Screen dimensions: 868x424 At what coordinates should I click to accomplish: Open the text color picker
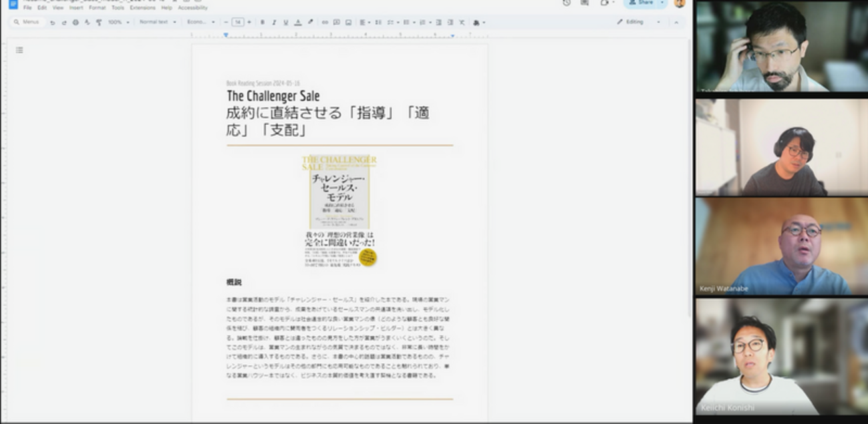point(298,22)
